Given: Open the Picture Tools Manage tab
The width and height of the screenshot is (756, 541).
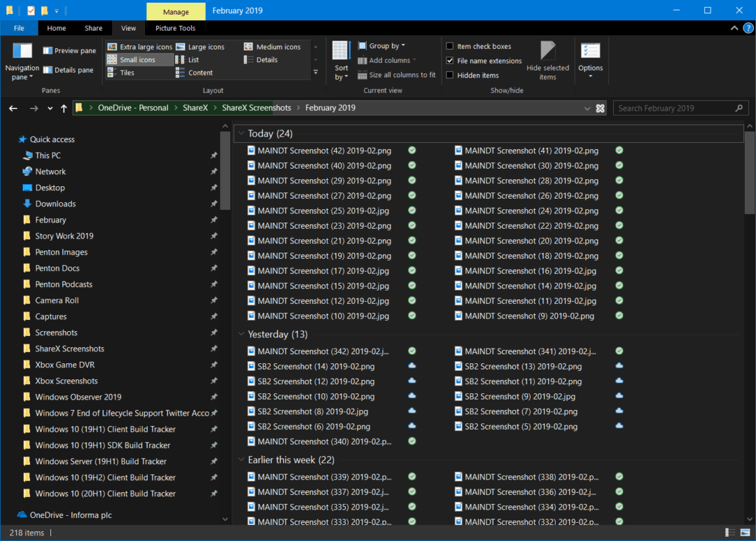Looking at the screenshot, I should pos(175,11).
